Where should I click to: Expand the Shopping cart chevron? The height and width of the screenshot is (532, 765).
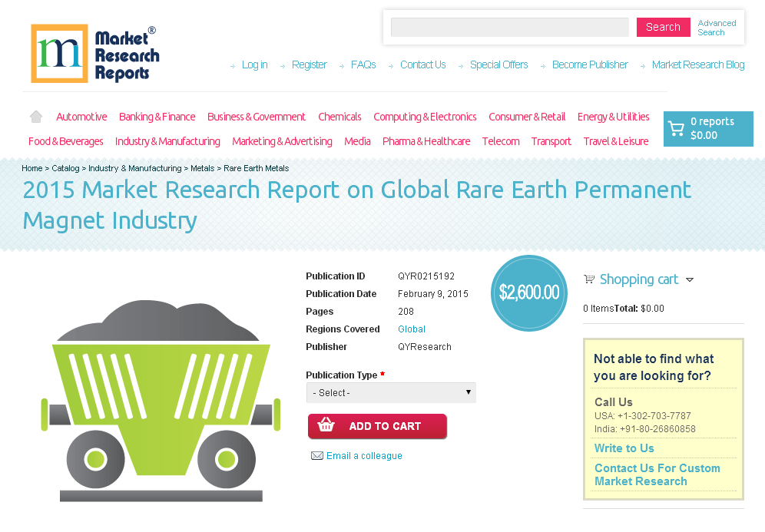[x=690, y=281]
